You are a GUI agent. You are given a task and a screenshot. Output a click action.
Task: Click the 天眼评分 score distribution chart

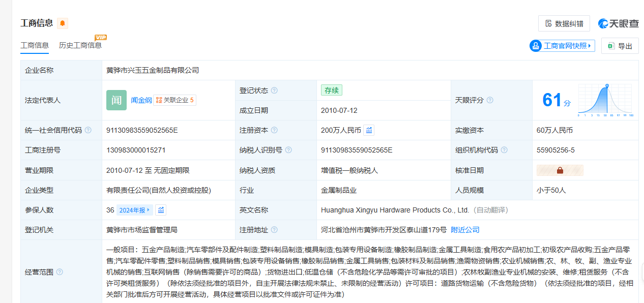point(605,101)
